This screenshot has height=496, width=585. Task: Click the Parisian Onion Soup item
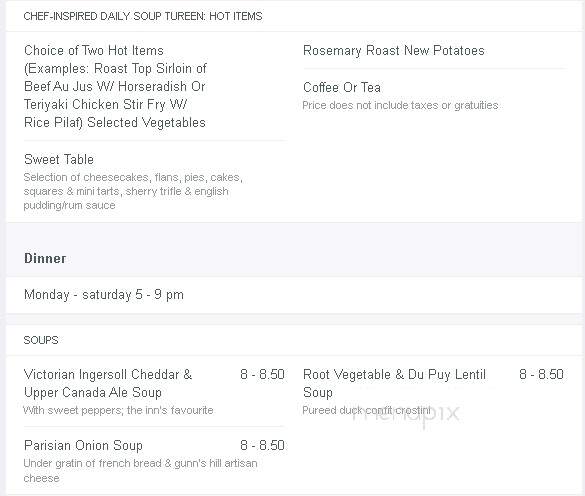pos(83,445)
